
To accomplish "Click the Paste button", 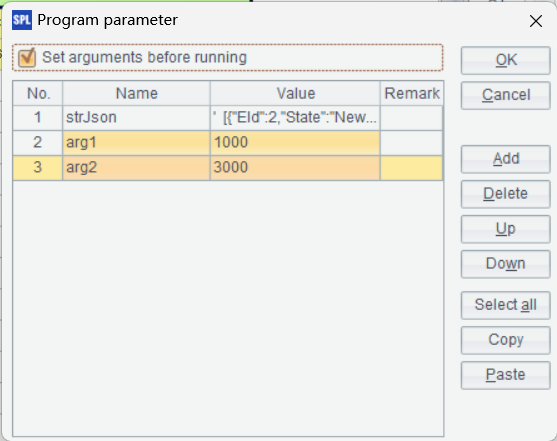I will coord(505,375).
